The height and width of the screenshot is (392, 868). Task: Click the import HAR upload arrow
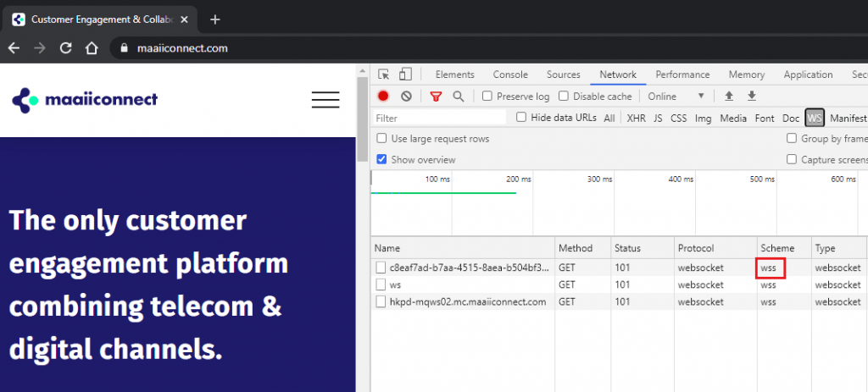729,97
